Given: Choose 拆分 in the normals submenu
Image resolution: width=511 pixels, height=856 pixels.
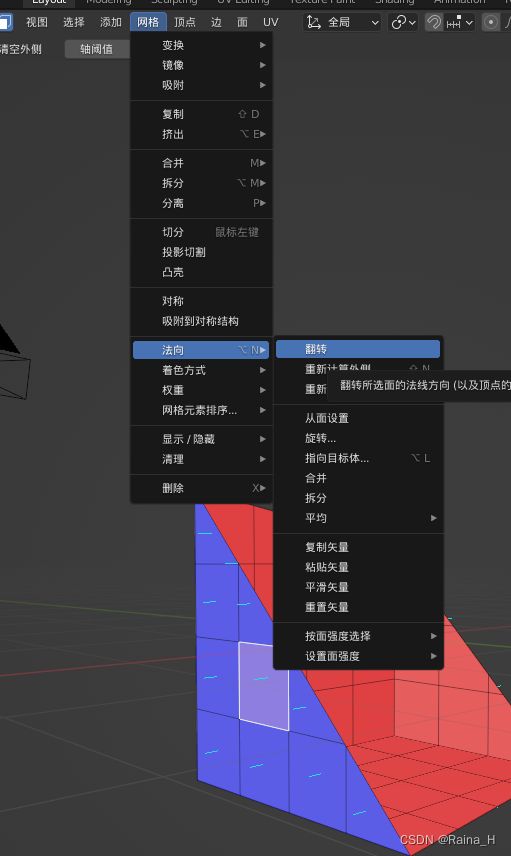Looking at the screenshot, I should pos(358,498).
